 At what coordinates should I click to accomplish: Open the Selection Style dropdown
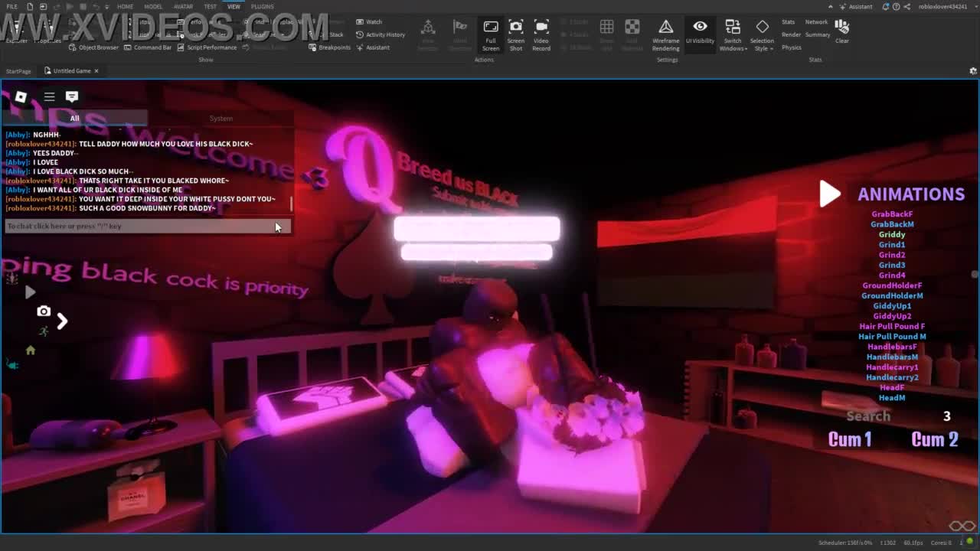pyautogui.click(x=762, y=34)
